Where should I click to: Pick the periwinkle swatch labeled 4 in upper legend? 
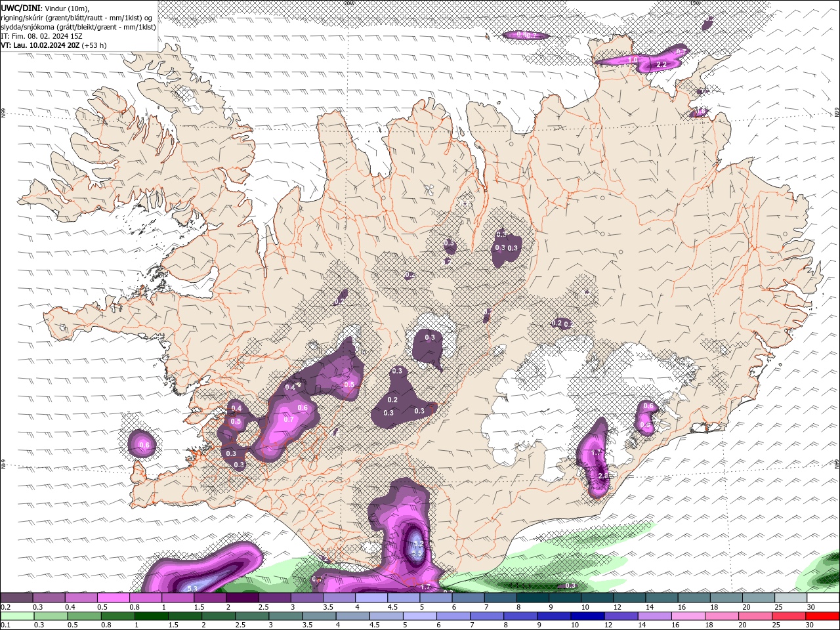[371, 598]
